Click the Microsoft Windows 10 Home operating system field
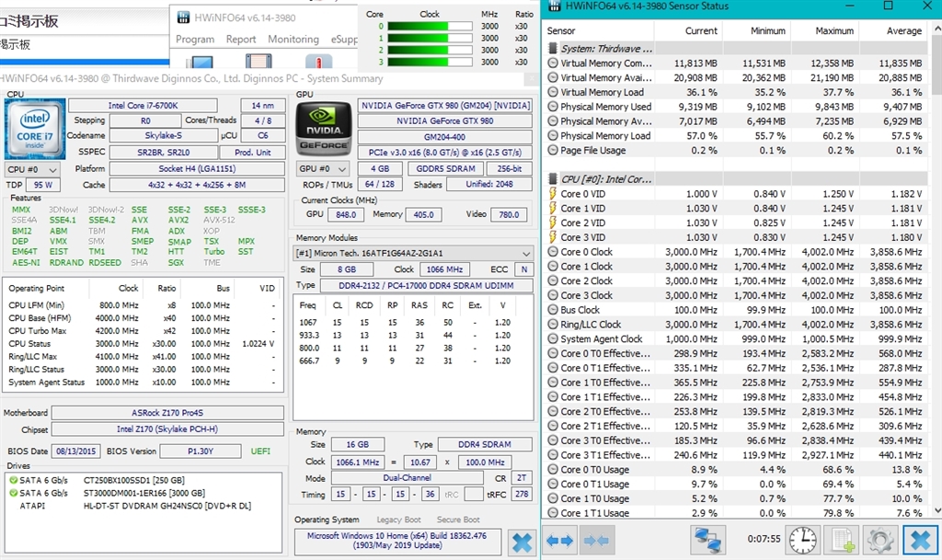The height and width of the screenshot is (560, 942). pos(397,541)
